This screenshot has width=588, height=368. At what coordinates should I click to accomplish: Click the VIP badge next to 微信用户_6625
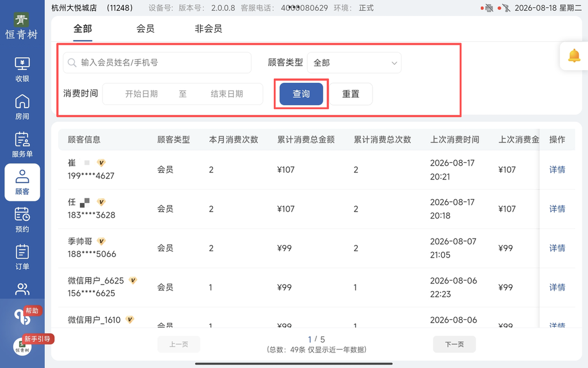point(133,281)
